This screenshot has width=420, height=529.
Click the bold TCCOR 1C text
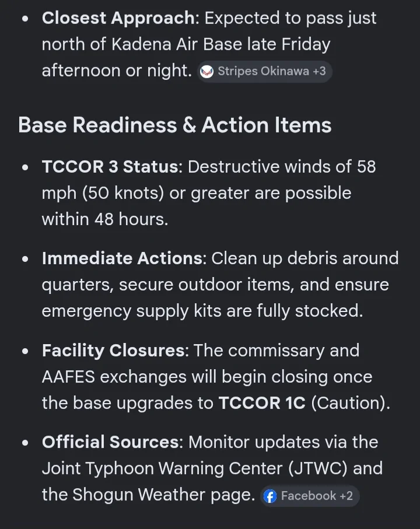pyautogui.click(x=262, y=403)
